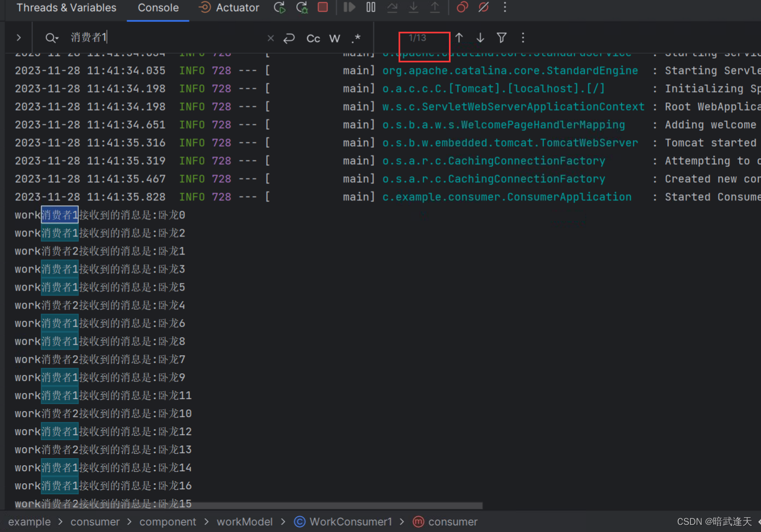Select the Console tab
The height and width of the screenshot is (532, 761).
tap(158, 8)
